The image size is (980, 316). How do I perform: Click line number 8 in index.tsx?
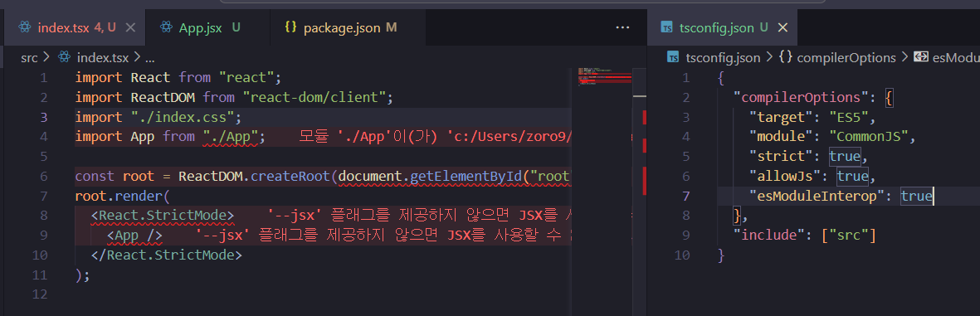click(43, 216)
